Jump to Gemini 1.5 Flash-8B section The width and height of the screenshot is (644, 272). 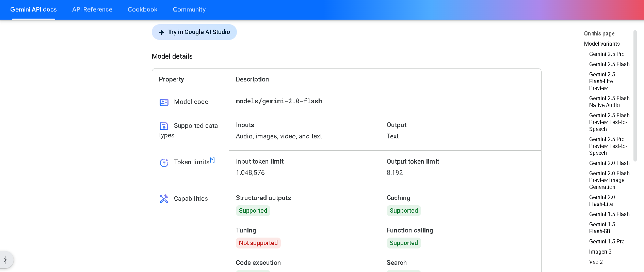pos(602,228)
